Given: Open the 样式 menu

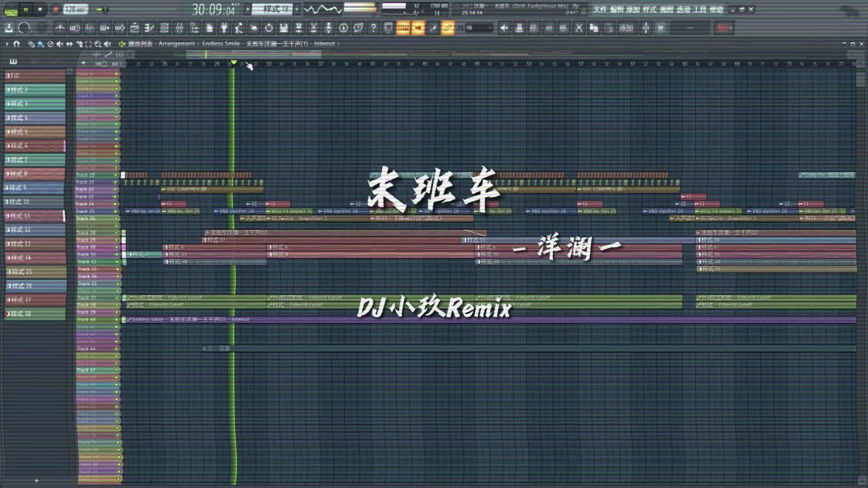Looking at the screenshot, I should tap(649, 9).
